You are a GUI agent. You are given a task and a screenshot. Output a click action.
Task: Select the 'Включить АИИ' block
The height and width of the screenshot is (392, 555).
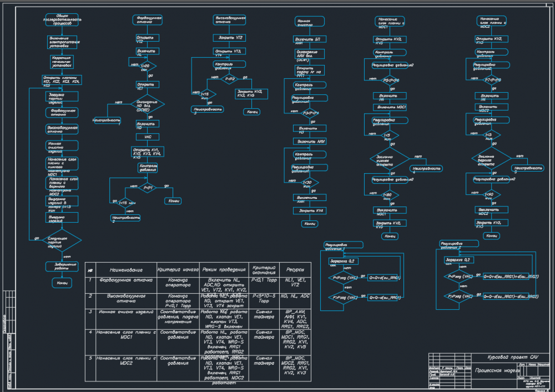pyautogui.click(x=310, y=141)
